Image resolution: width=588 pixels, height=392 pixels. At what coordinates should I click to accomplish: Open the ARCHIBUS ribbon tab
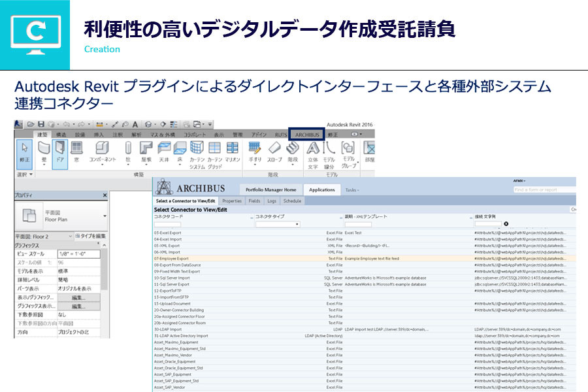coord(307,135)
